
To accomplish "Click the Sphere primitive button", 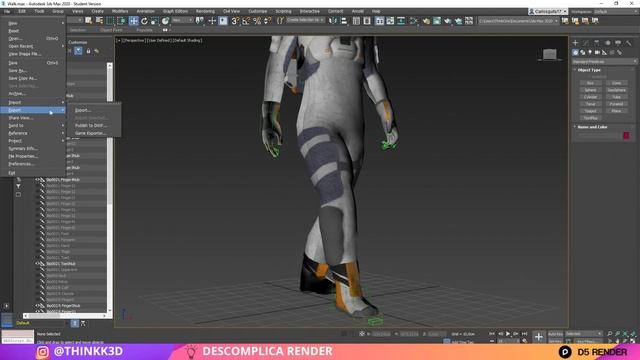I will [x=590, y=90].
